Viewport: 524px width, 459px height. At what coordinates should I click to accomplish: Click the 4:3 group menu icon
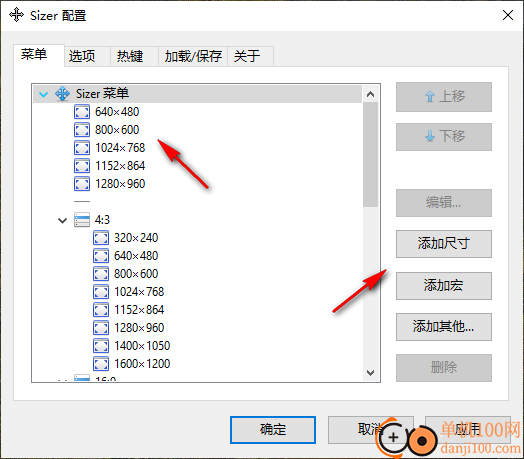(82, 220)
